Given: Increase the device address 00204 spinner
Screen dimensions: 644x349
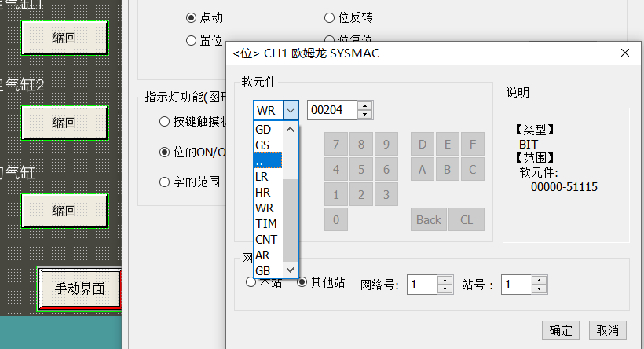Looking at the screenshot, I should point(365,106).
